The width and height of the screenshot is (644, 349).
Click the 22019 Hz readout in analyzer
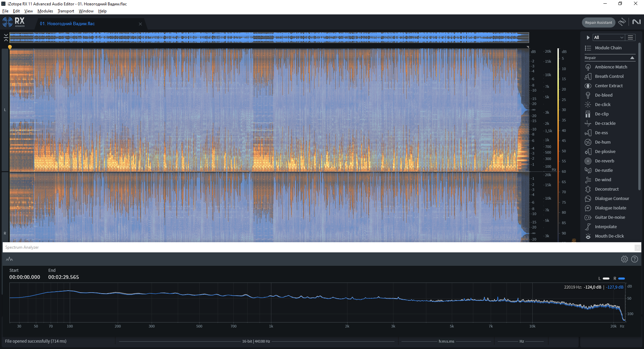(573, 287)
